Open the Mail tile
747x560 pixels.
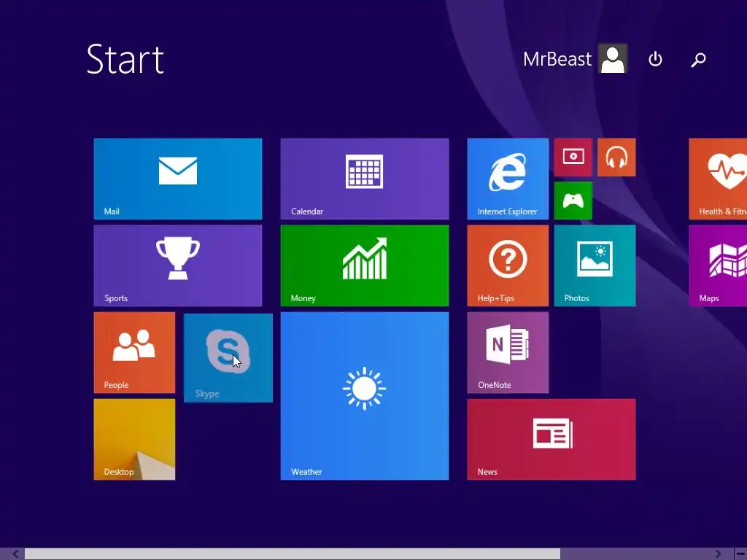[178, 179]
